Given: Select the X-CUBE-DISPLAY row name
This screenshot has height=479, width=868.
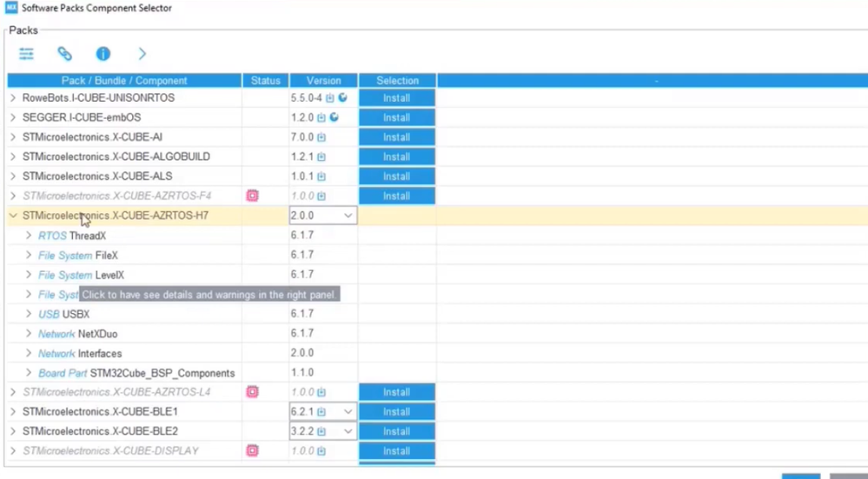Looking at the screenshot, I should tap(110, 451).
